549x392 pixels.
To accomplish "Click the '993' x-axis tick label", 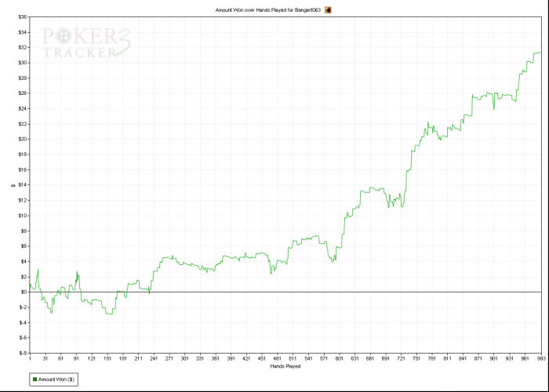I will [x=541, y=359].
